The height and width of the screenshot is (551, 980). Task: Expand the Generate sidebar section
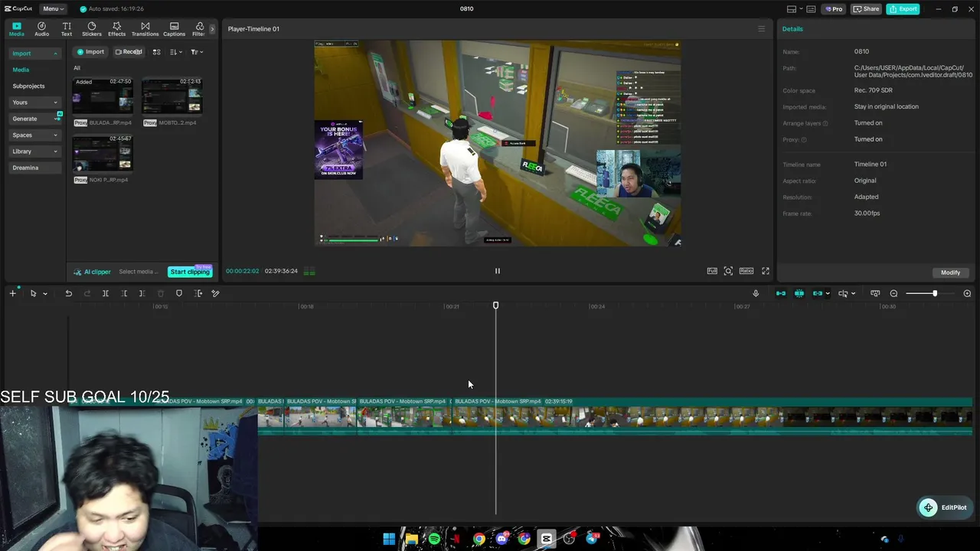point(34,119)
